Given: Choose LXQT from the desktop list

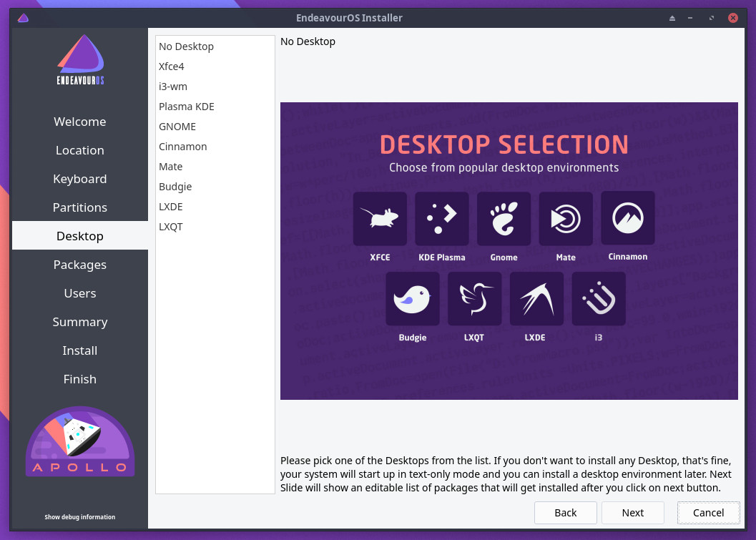Looking at the screenshot, I should [x=215, y=227].
